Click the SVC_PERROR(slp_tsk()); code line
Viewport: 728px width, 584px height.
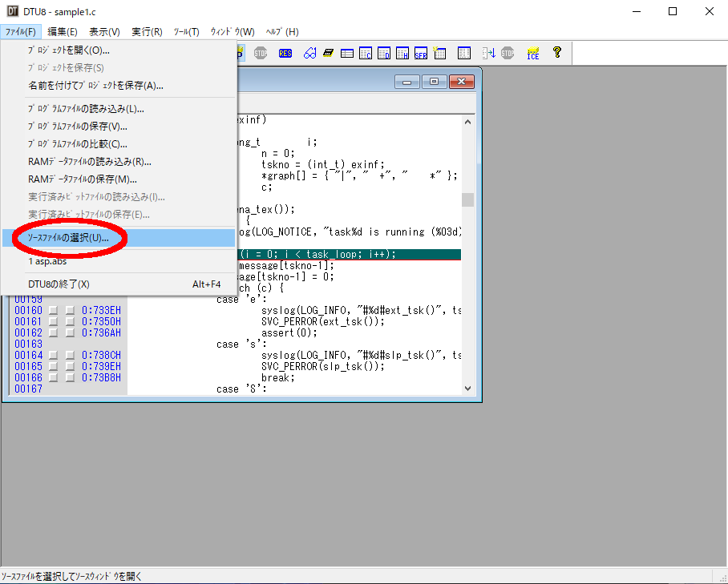pyautogui.click(x=323, y=366)
